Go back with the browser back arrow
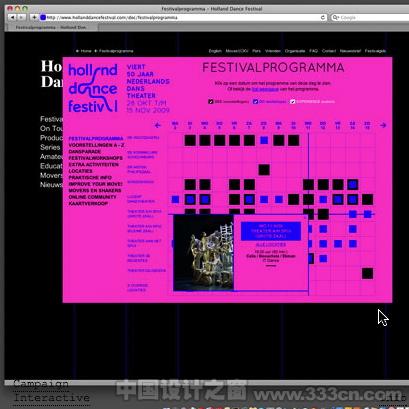The width and height of the screenshot is (409, 409). click(x=12, y=17)
